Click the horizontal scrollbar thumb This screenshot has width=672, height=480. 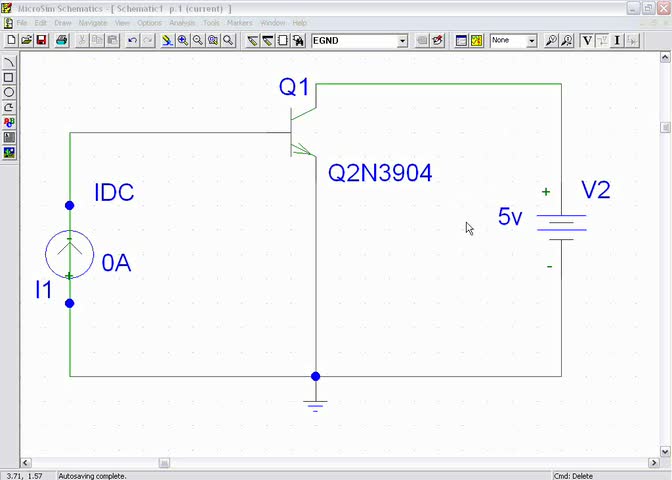[x=164, y=463]
